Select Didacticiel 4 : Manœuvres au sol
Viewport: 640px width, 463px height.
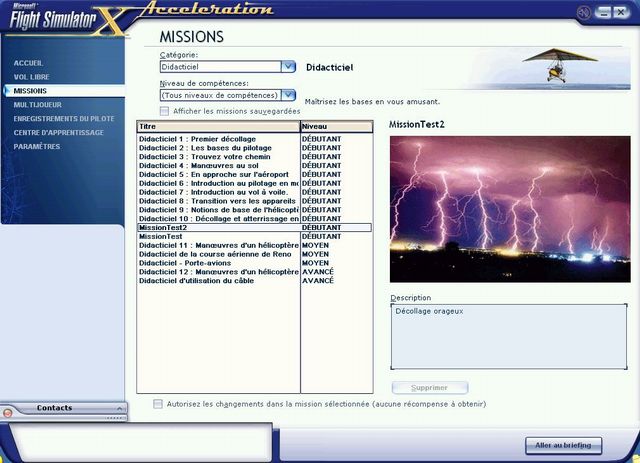255,165
